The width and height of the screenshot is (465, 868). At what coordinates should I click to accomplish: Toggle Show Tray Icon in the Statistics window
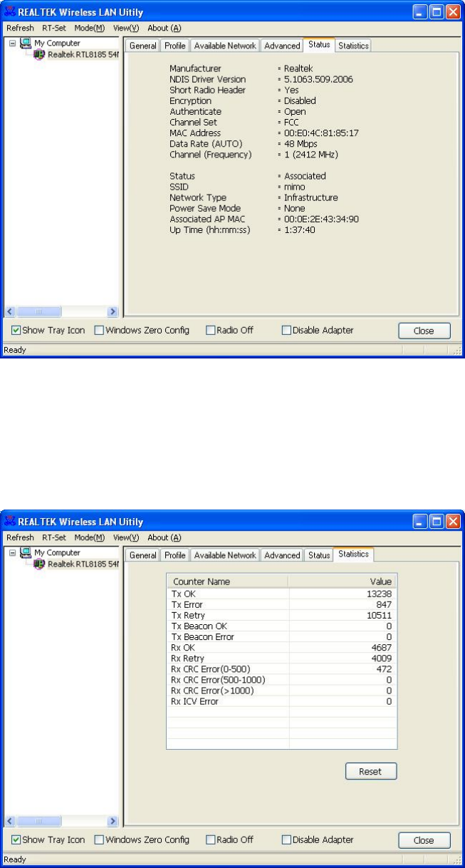click(x=16, y=840)
